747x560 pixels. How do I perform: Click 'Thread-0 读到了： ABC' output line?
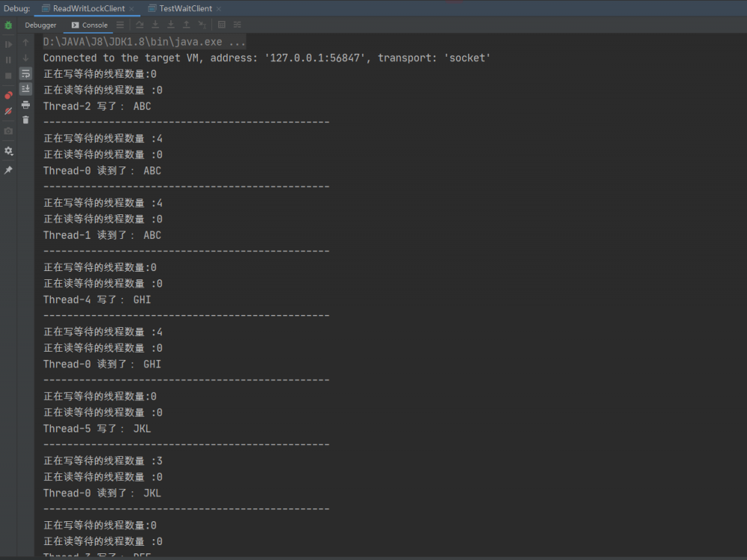pyautogui.click(x=102, y=170)
